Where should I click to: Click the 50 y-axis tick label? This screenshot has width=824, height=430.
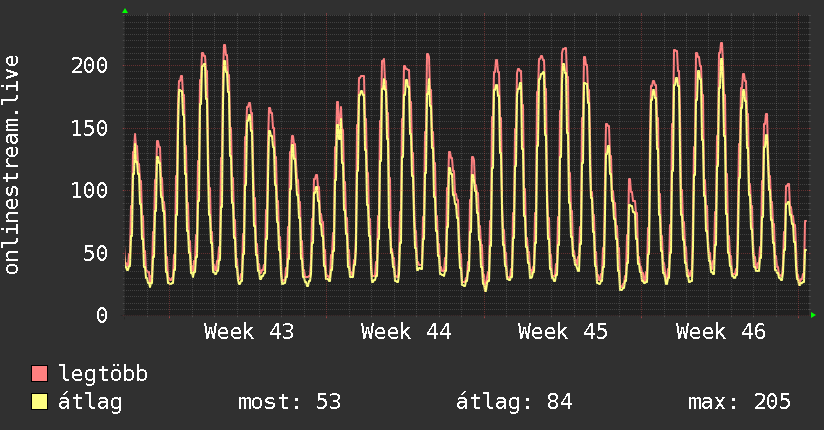(x=96, y=253)
